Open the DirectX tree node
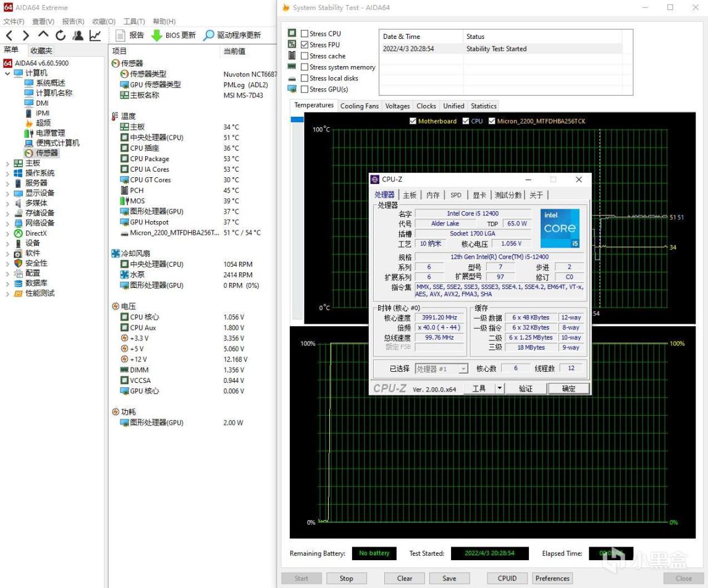The width and height of the screenshot is (708, 588). [x=35, y=233]
